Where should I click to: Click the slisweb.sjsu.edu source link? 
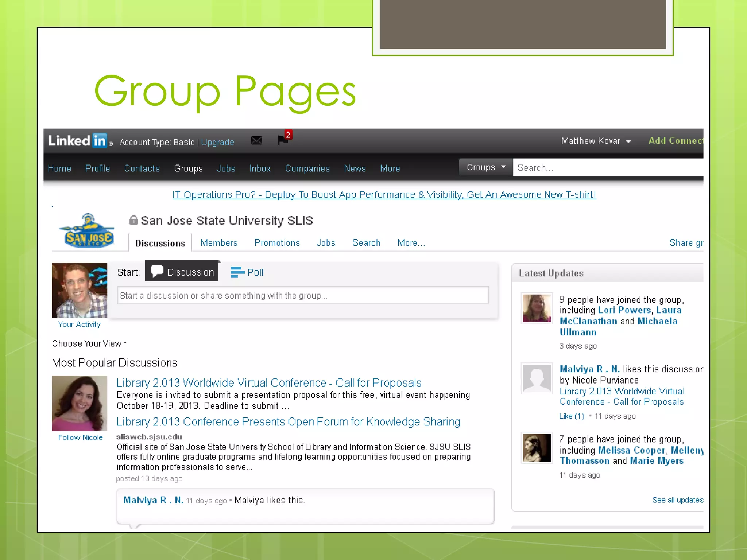(149, 437)
